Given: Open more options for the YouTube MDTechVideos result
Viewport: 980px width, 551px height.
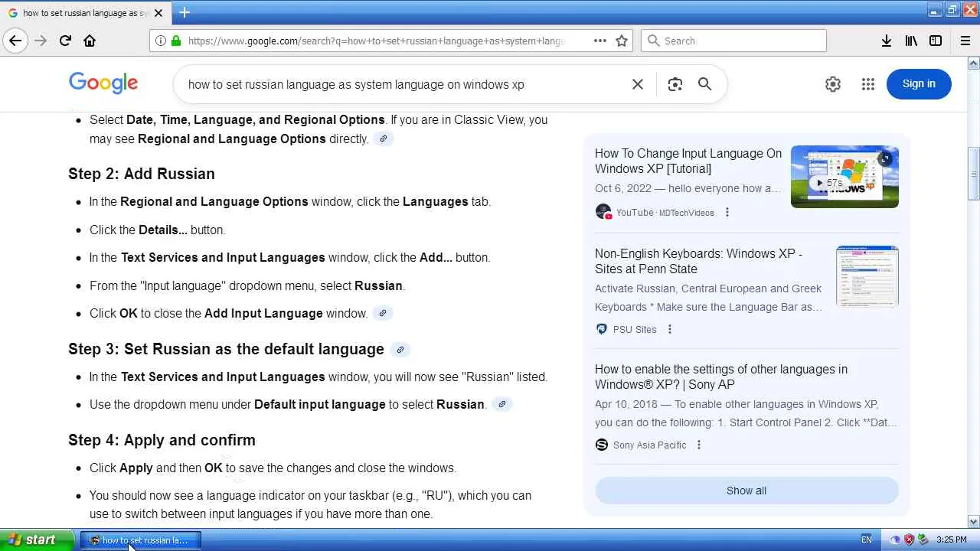Looking at the screenshot, I should coord(727,212).
